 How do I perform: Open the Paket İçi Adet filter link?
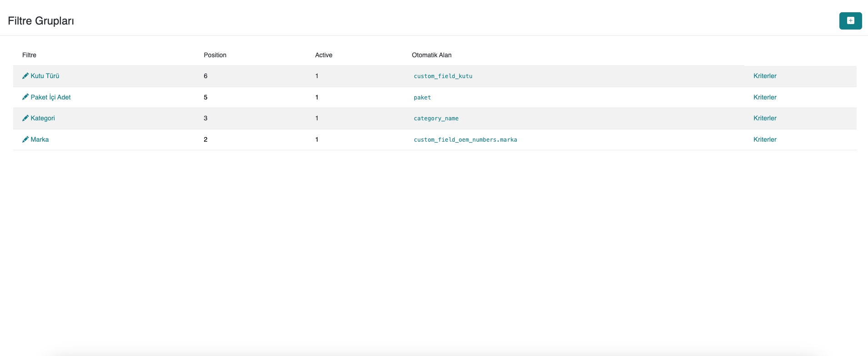coord(50,97)
